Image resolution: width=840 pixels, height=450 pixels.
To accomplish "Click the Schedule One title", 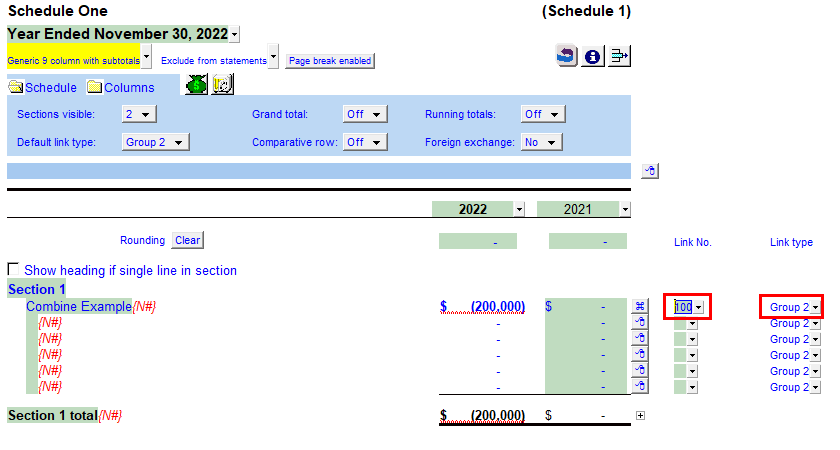I will coord(58,11).
